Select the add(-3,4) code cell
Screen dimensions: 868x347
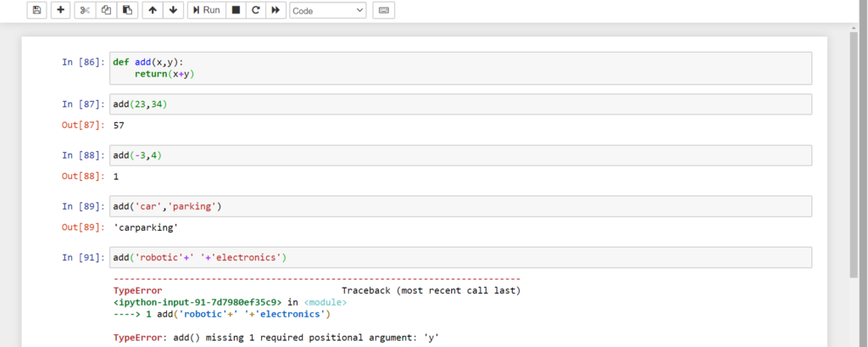pos(460,155)
